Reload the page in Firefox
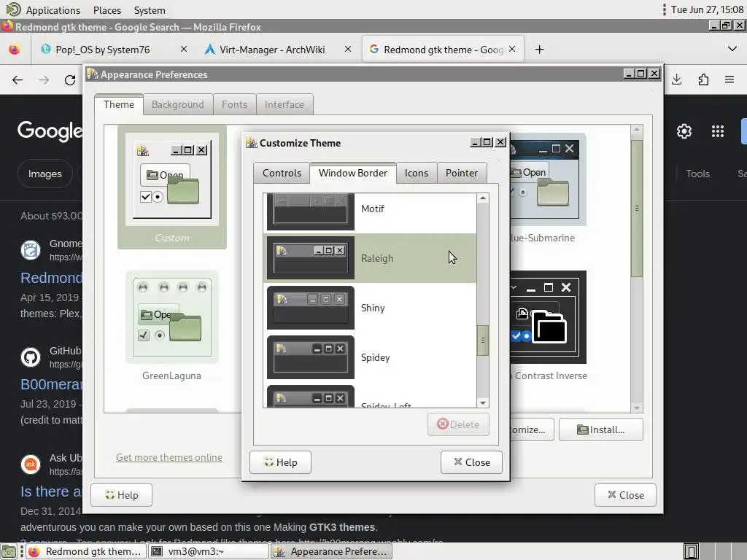Viewport: 747px width, 560px height. [x=70, y=80]
